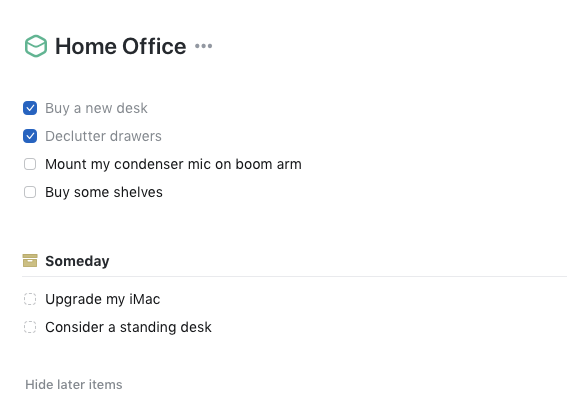Click the divider line under Someday heading
Screen dimensions: 567x416
294,276
